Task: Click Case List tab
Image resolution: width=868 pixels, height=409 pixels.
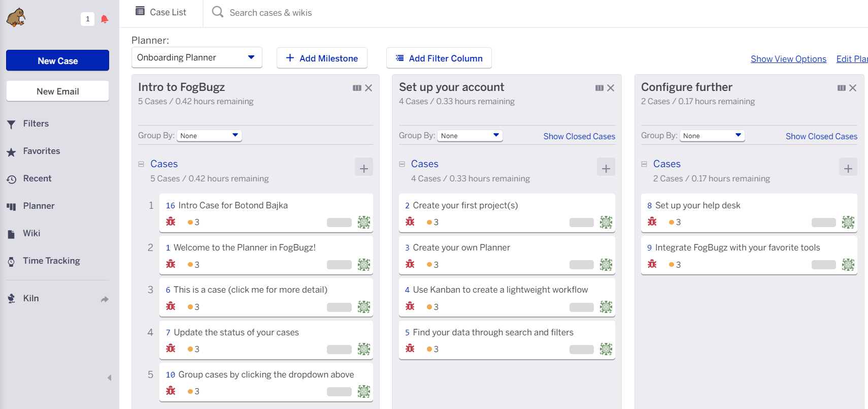Action: pyautogui.click(x=161, y=12)
